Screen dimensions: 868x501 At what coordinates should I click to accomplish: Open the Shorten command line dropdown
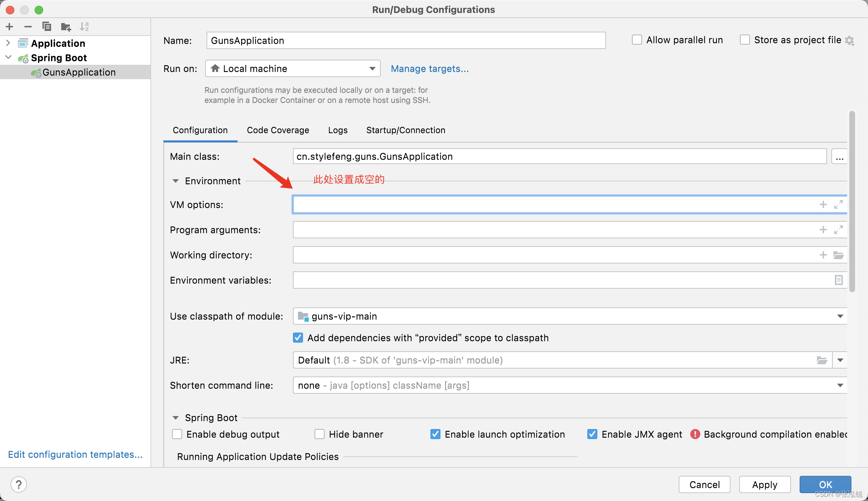[x=840, y=385]
